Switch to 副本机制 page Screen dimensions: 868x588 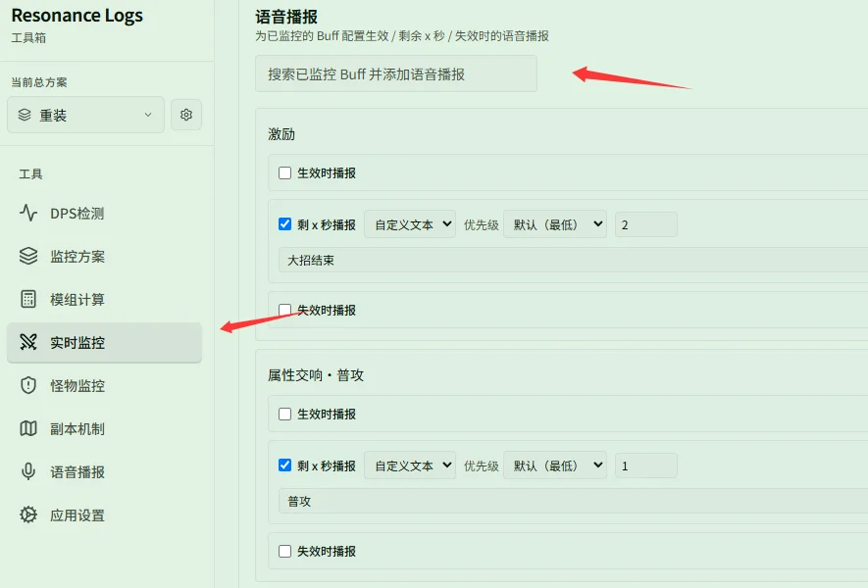(x=105, y=428)
